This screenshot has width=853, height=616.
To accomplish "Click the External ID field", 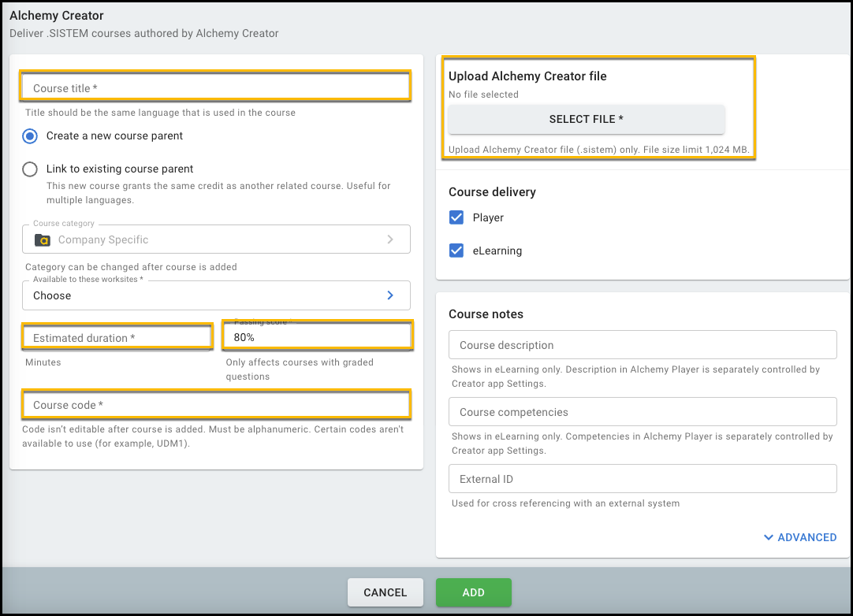I will (x=643, y=478).
